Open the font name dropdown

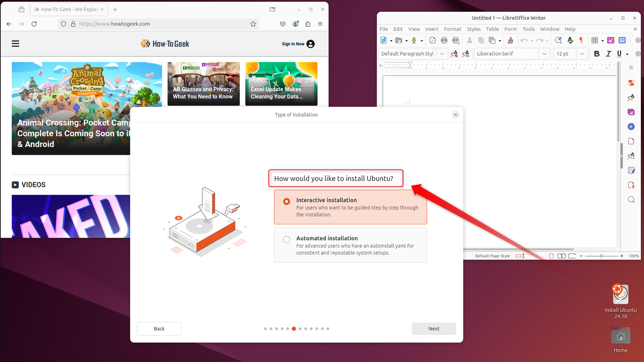click(x=544, y=53)
